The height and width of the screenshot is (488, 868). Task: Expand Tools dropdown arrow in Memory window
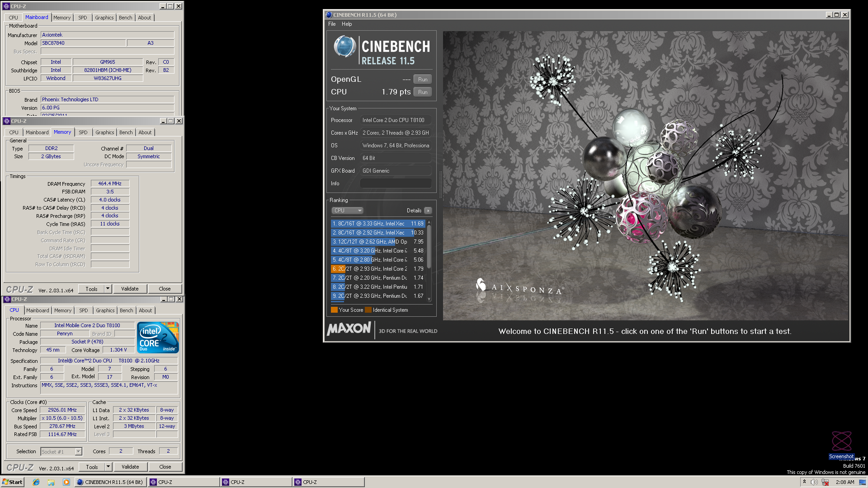click(x=108, y=289)
